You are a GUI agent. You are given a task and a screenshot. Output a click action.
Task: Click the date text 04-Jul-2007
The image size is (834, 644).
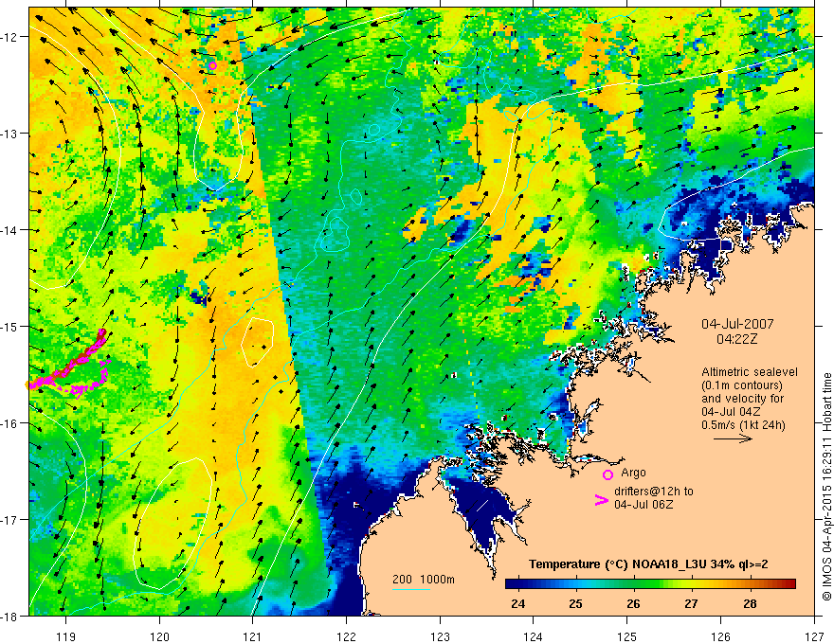click(737, 324)
